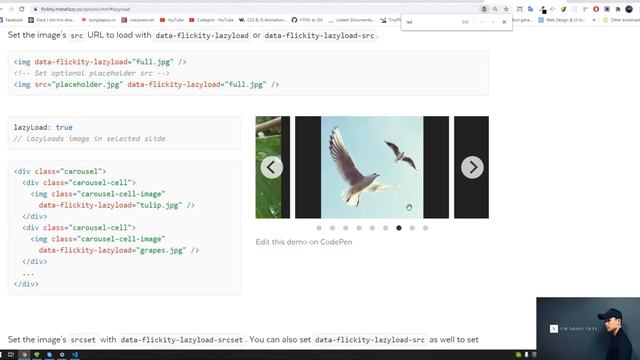This screenshot has height=360, width=640.
Task: Bookmark this page with the star icon
Action: tap(506, 9)
